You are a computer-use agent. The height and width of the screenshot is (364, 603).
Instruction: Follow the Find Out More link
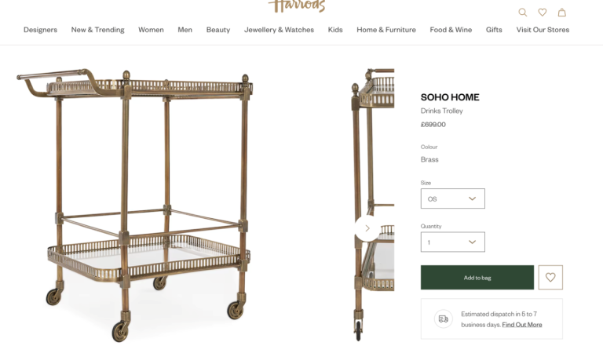click(522, 325)
